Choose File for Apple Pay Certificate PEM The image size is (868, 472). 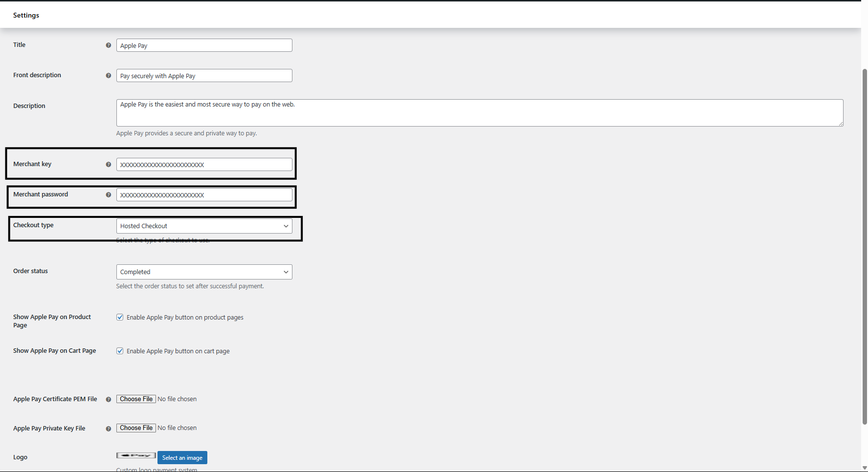tap(136, 399)
